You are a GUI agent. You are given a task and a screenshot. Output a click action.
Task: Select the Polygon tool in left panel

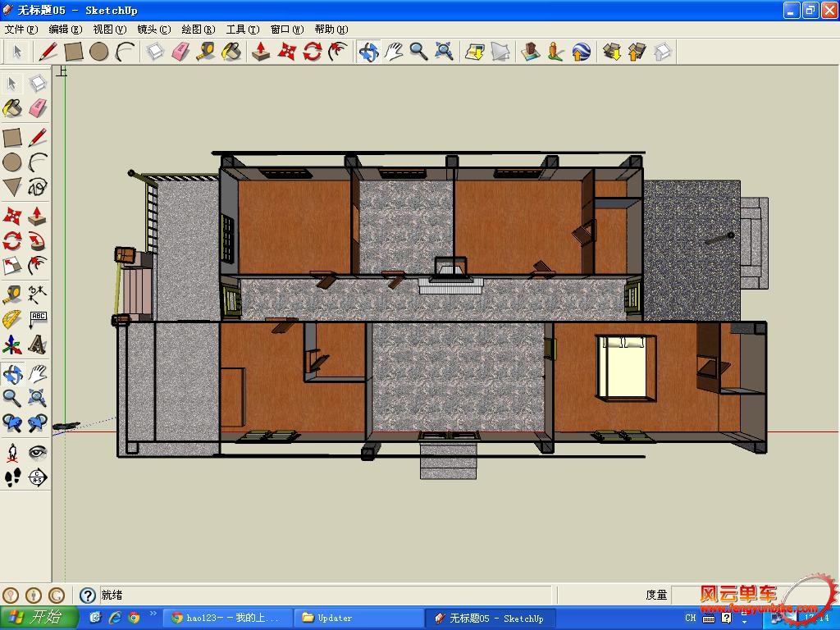click(x=12, y=187)
